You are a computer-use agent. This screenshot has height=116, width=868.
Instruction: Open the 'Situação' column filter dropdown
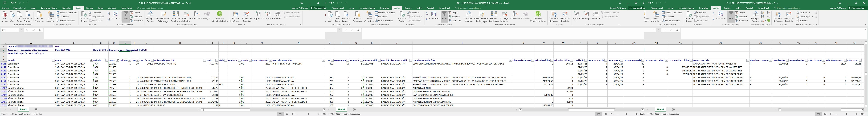tap(53, 60)
